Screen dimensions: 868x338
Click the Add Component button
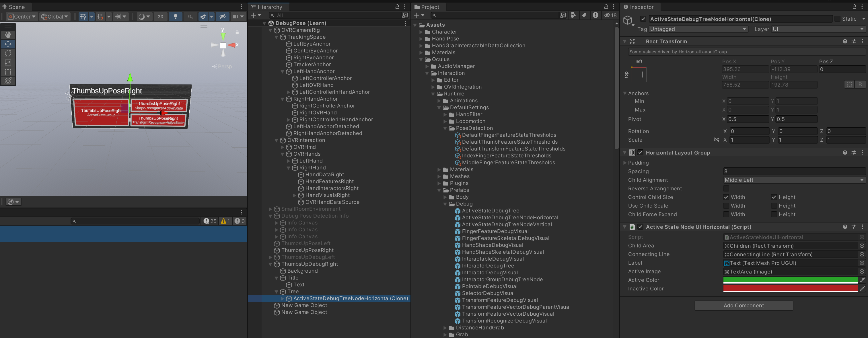(743, 305)
